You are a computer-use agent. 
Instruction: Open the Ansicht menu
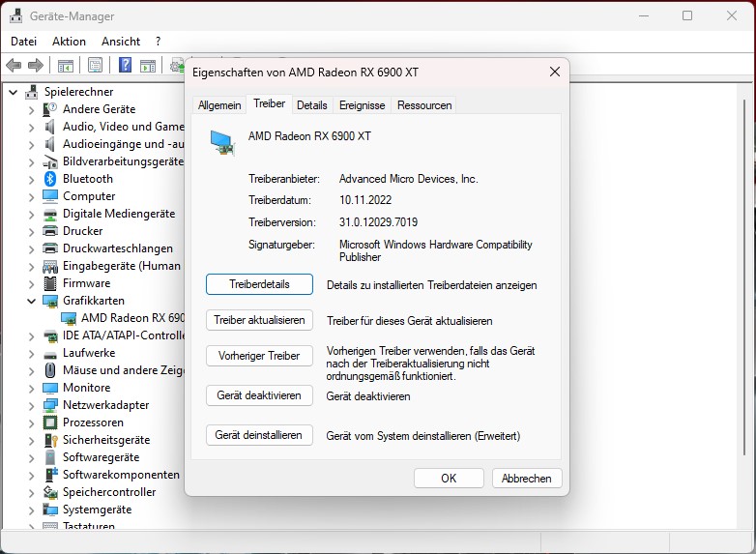(121, 42)
